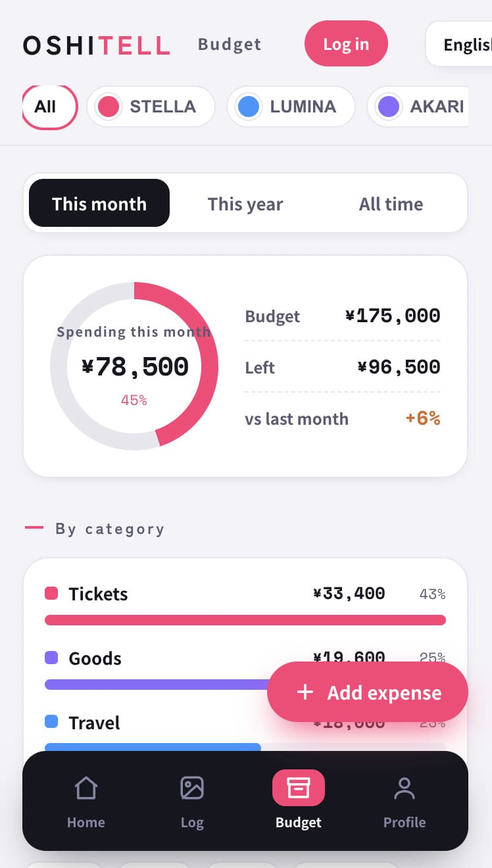
Task: Click the pink dot on STELLA chip
Action: pos(109,107)
